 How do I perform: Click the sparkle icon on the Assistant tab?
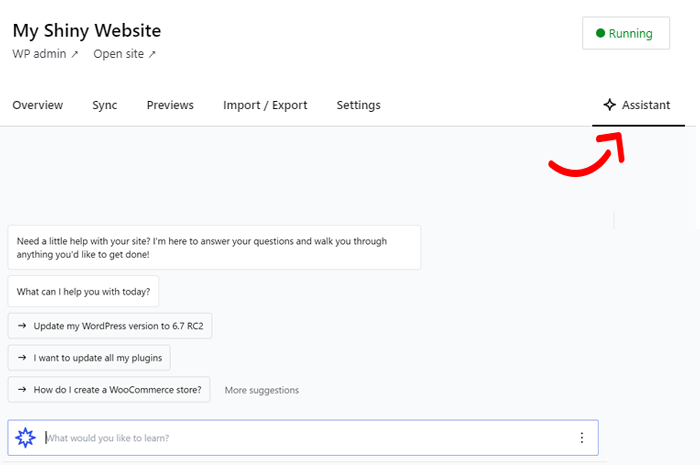(x=609, y=105)
